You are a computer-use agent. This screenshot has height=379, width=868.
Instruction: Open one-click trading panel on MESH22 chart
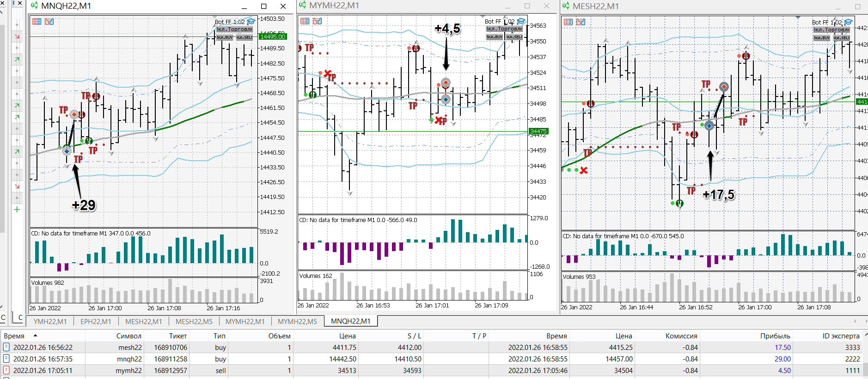(568, 22)
